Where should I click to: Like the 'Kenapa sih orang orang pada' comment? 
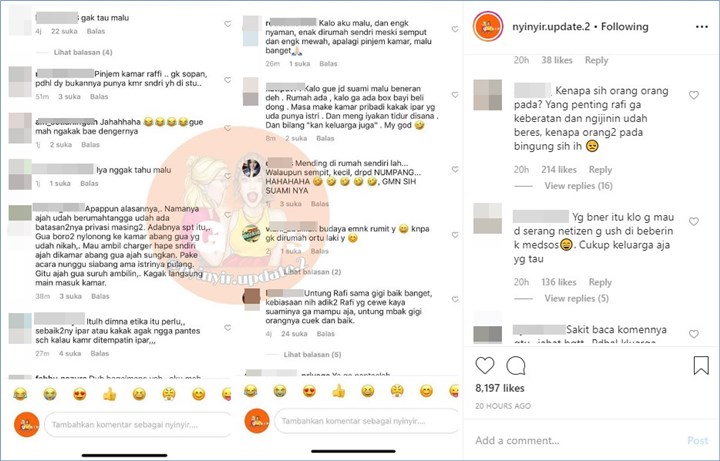pos(694,95)
